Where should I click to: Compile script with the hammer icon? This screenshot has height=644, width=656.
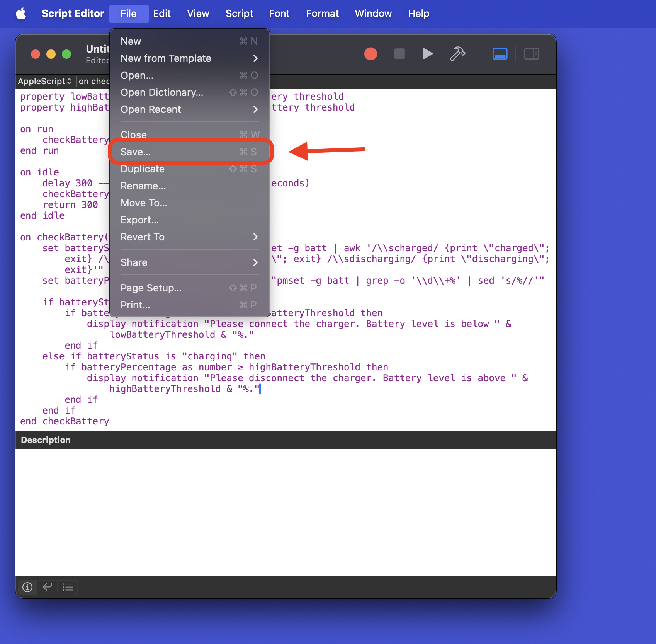point(457,54)
